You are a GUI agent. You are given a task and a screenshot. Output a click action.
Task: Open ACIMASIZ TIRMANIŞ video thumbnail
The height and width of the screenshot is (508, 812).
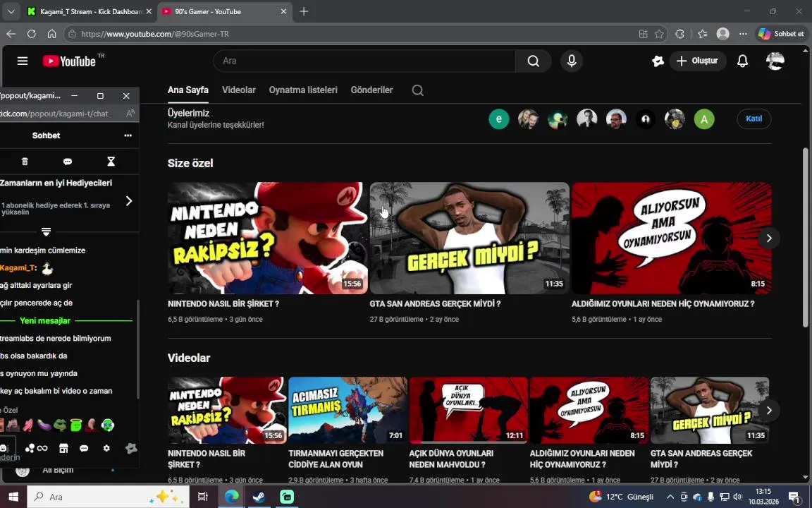coord(348,410)
